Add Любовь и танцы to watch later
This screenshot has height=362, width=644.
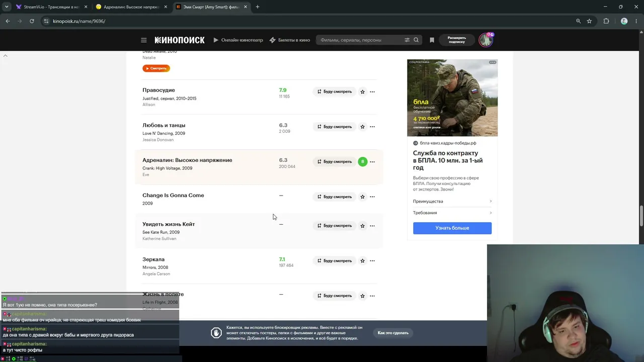(x=335, y=127)
